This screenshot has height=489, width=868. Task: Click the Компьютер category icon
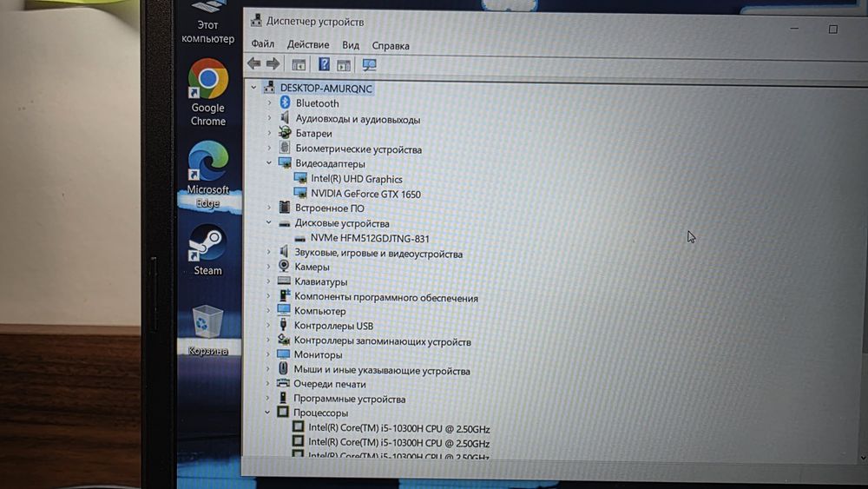284,310
